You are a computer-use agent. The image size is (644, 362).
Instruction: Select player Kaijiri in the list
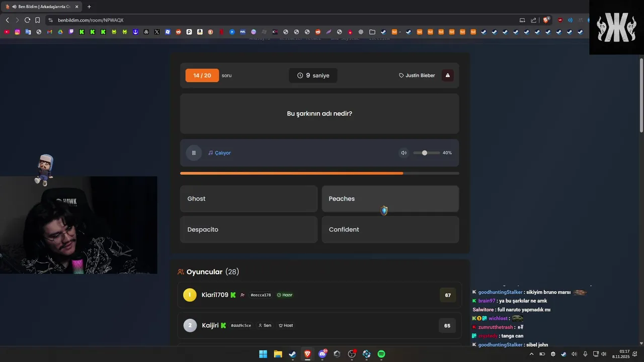319,325
